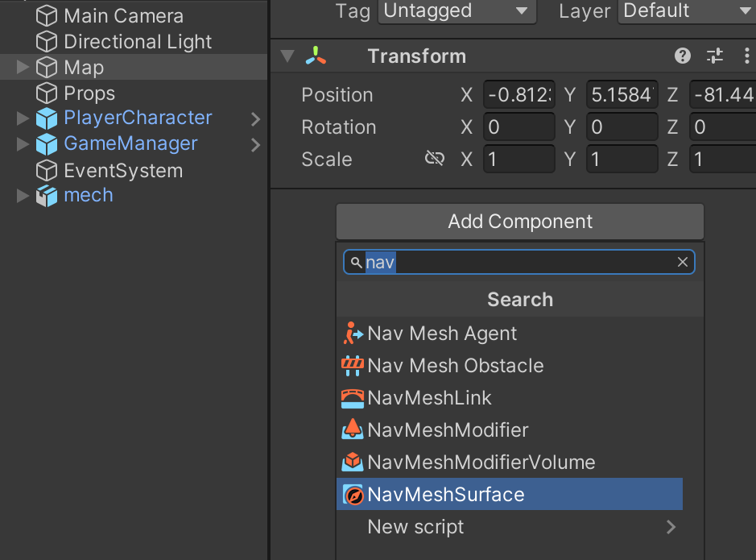
Task: Select EventSystem in the hierarchy
Action: coord(123,171)
